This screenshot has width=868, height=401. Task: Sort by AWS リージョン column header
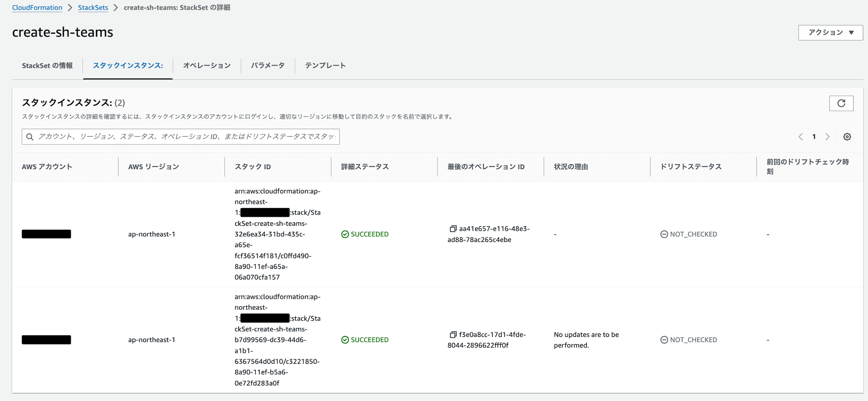pos(154,167)
